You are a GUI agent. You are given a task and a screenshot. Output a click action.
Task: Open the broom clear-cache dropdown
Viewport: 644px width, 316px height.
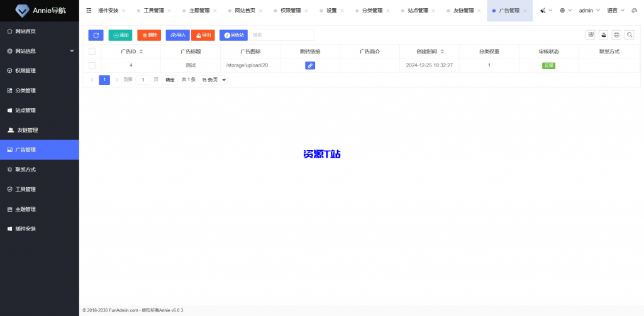click(546, 11)
